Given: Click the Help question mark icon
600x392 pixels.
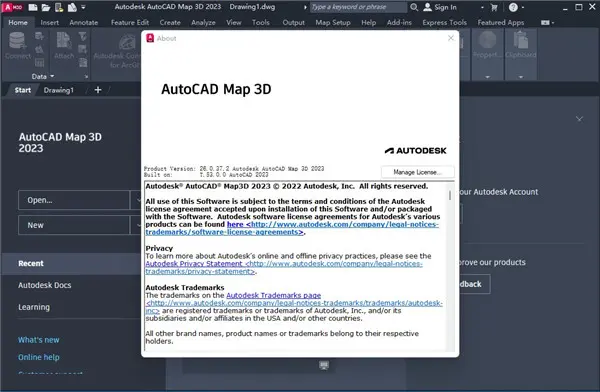Looking at the screenshot, I should 513,7.
